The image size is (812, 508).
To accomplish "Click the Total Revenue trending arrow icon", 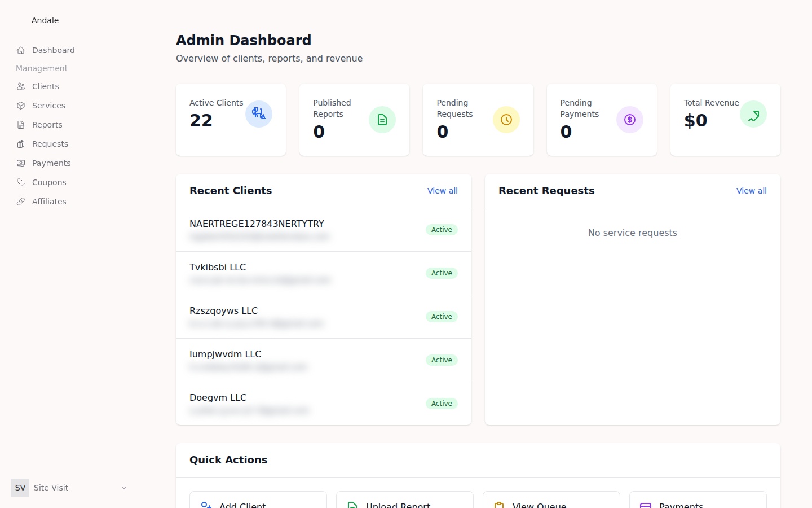I will 753,114.
